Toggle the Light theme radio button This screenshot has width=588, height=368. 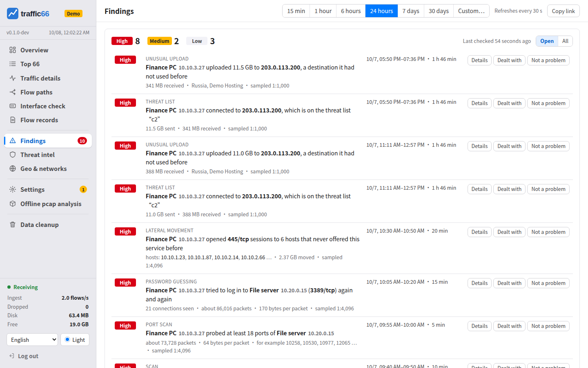click(x=67, y=339)
